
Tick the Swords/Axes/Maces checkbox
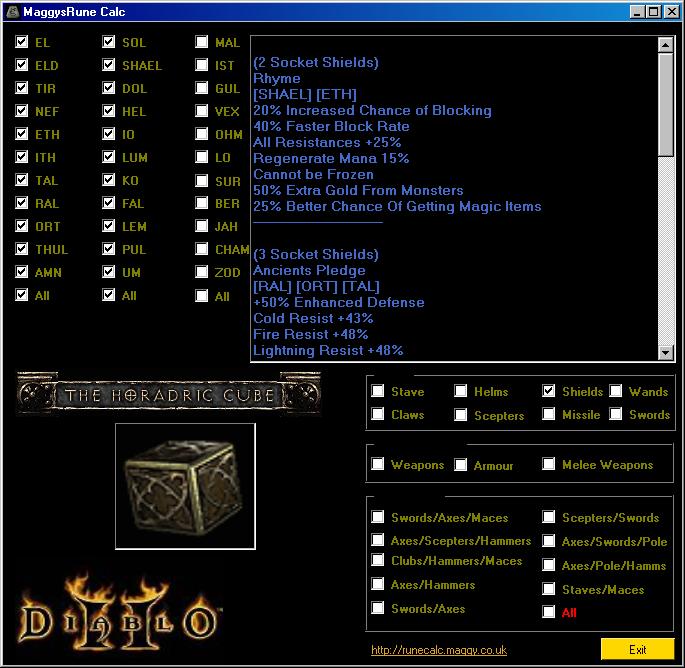[x=378, y=517]
